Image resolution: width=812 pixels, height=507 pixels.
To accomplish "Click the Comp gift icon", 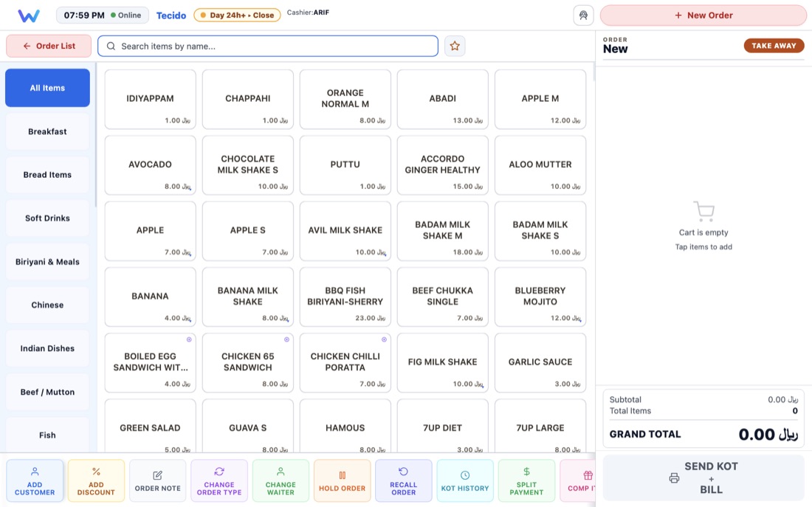I will [588, 475].
